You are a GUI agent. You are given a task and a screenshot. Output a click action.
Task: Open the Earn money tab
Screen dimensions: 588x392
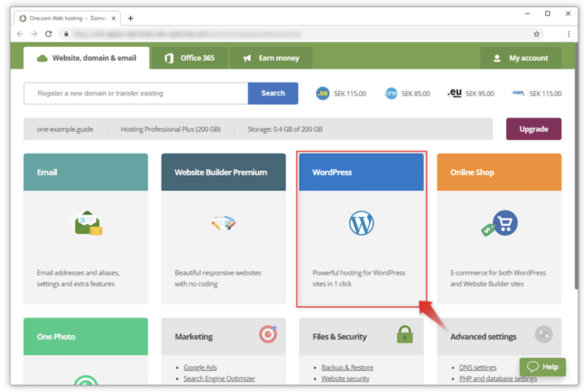[x=271, y=58]
